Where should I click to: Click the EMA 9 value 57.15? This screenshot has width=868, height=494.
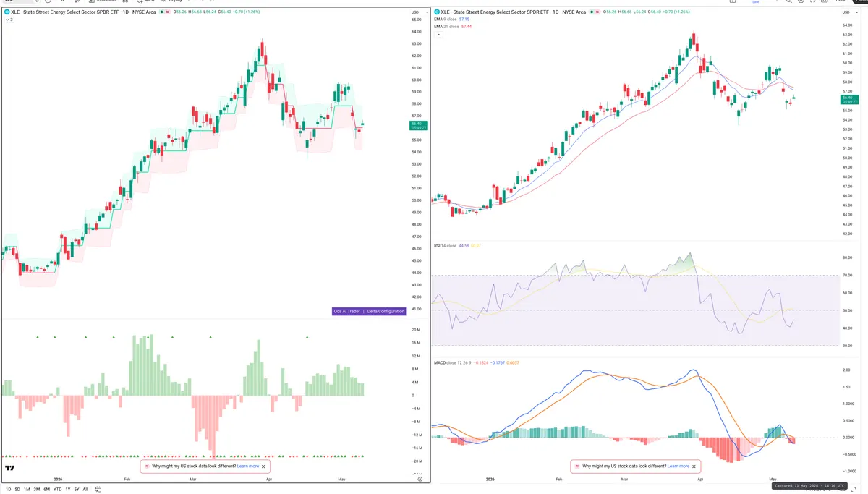pyautogui.click(x=464, y=19)
